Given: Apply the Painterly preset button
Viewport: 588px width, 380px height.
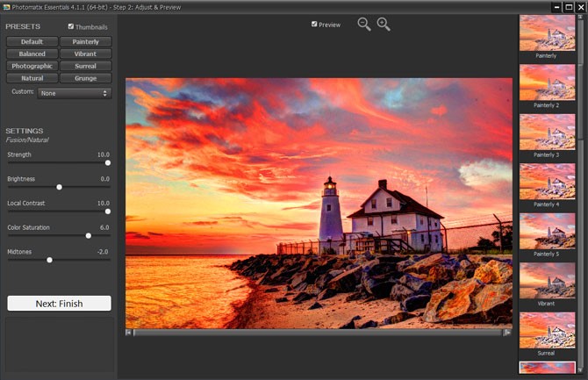Looking at the screenshot, I should pyautogui.click(x=85, y=41).
